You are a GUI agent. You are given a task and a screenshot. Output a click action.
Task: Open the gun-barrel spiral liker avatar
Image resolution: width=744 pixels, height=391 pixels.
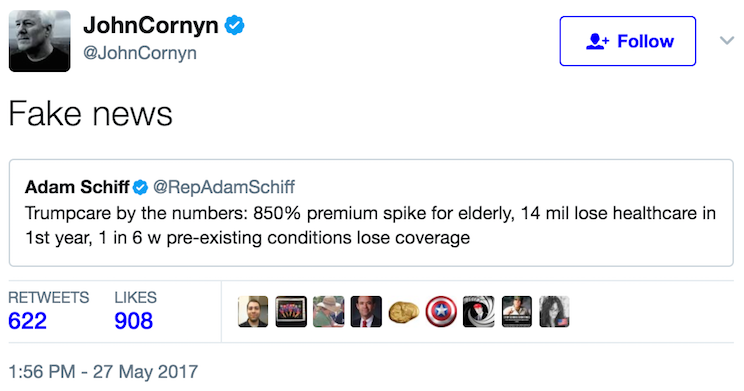(x=479, y=312)
